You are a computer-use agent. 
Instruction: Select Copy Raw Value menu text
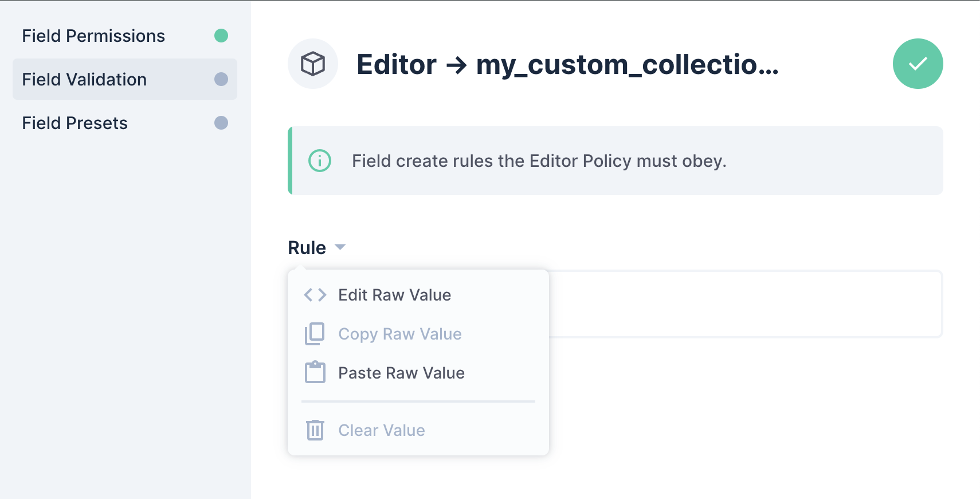pos(399,334)
